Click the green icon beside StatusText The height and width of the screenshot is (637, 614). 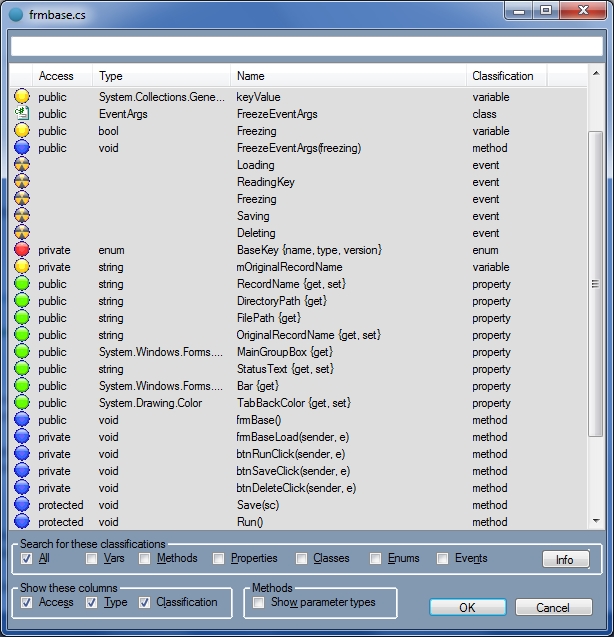click(22, 369)
